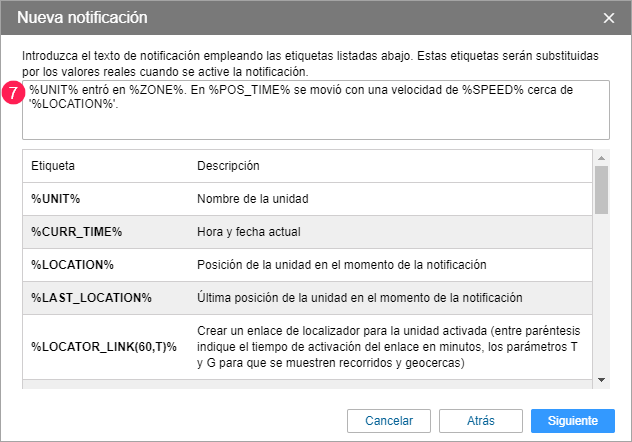
Task: Click the scrollbar down arrow
Action: pos(601,379)
